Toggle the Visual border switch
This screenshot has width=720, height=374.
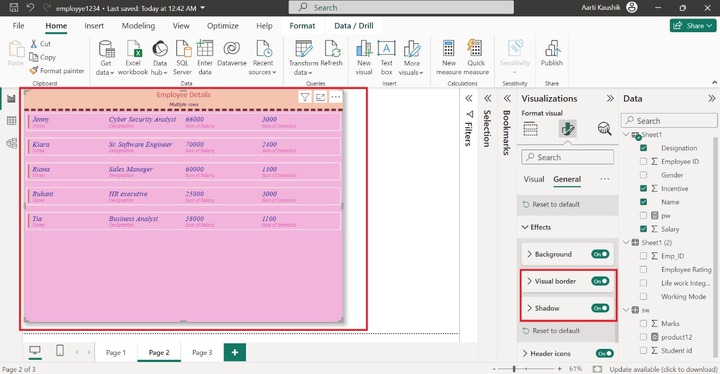pyautogui.click(x=600, y=281)
